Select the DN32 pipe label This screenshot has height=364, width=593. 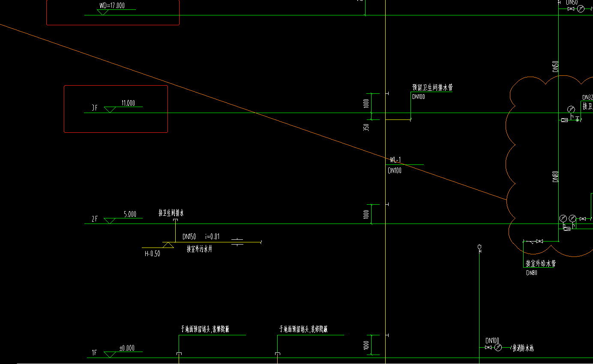(x=587, y=98)
